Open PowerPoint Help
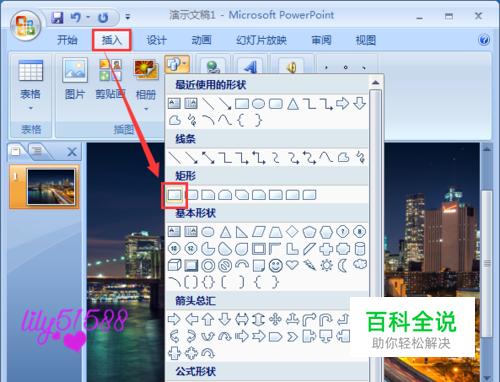 (x=484, y=40)
